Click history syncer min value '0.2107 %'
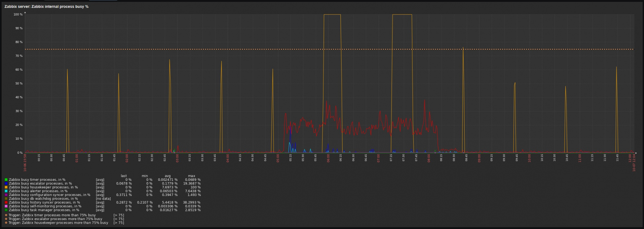The height and width of the screenshot is (229, 644). pos(145,203)
